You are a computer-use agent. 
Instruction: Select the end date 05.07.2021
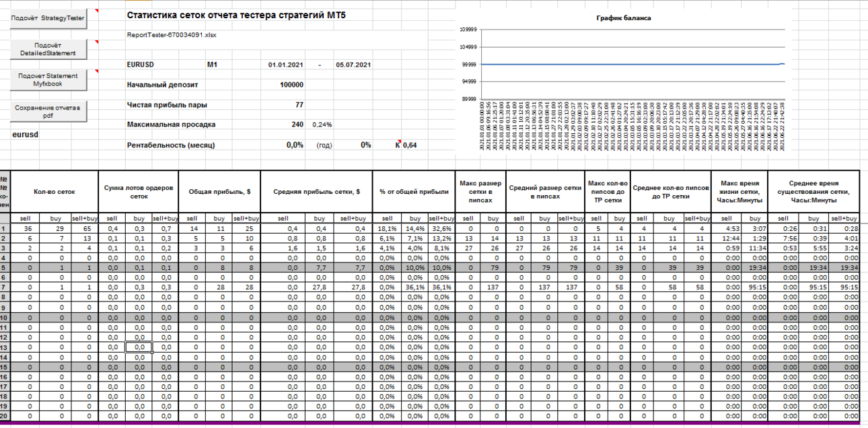tap(354, 65)
